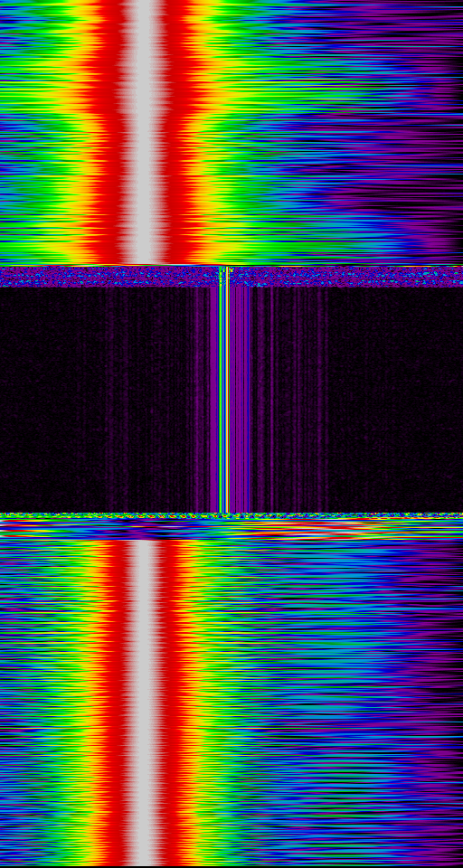463x868 pixels.
Task: Click the thin green vertical line in dark section
Action: click(x=222, y=390)
